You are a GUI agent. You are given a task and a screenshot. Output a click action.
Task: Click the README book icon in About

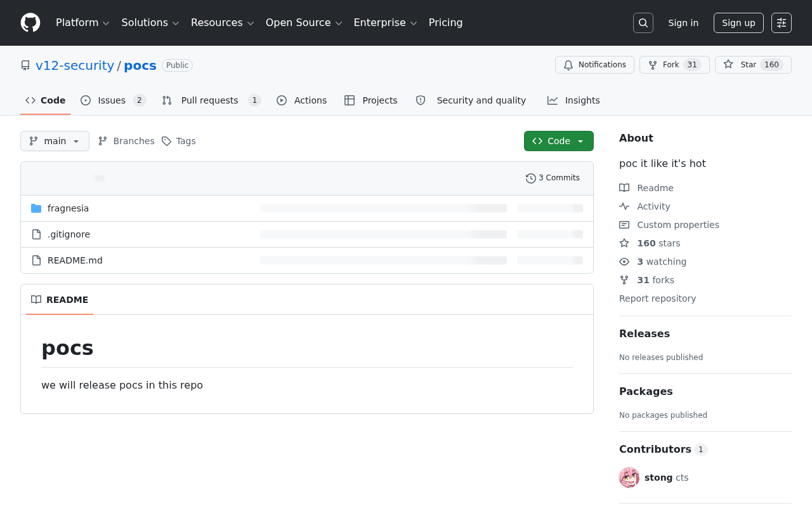[624, 188]
